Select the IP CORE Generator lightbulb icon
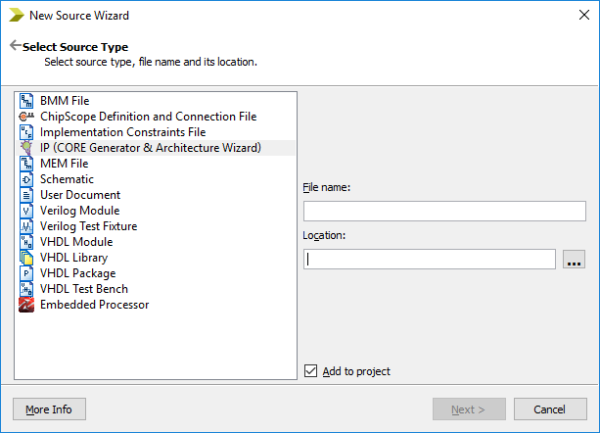 pyautogui.click(x=26, y=148)
